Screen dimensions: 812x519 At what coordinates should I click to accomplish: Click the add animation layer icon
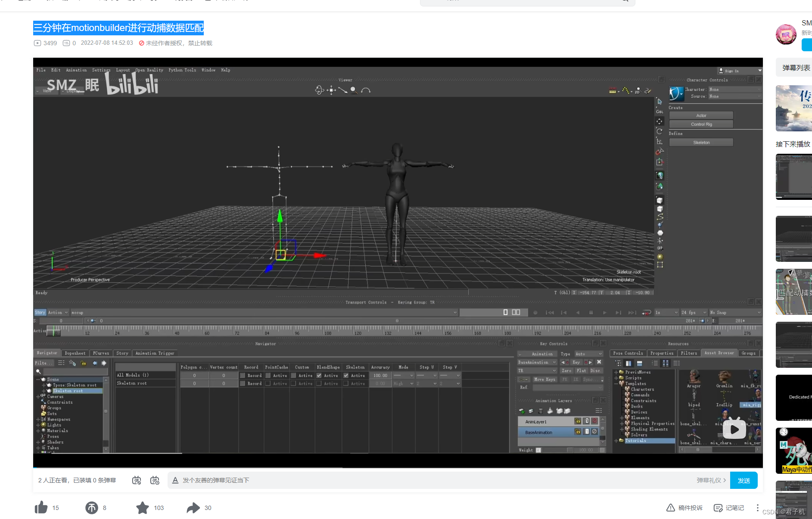click(522, 411)
